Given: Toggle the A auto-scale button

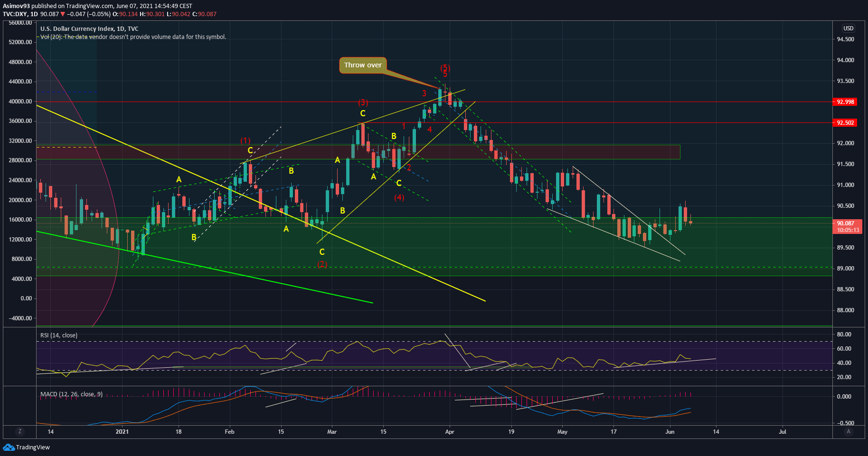Looking at the screenshot, I should coord(848,431).
